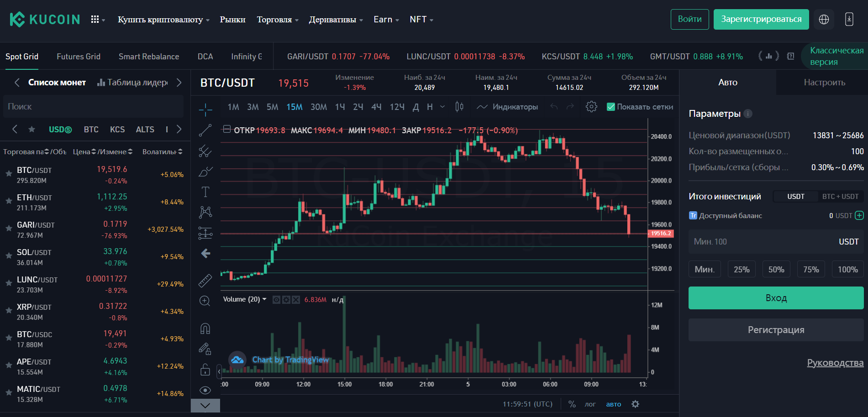Screen dimensions: 868x417
Task: Open extra timeframes chevron dropdown
Action: pyautogui.click(x=442, y=106)
